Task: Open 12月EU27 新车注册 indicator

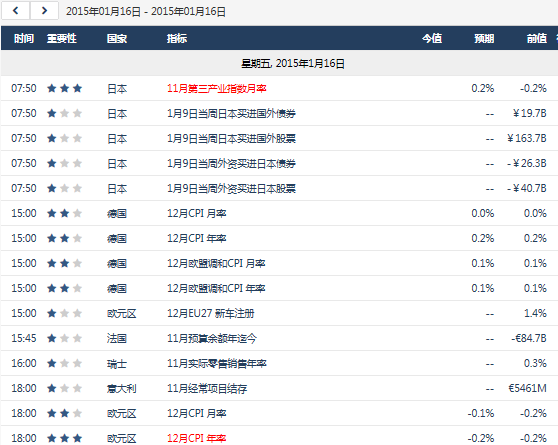Action: coord(211,313)
